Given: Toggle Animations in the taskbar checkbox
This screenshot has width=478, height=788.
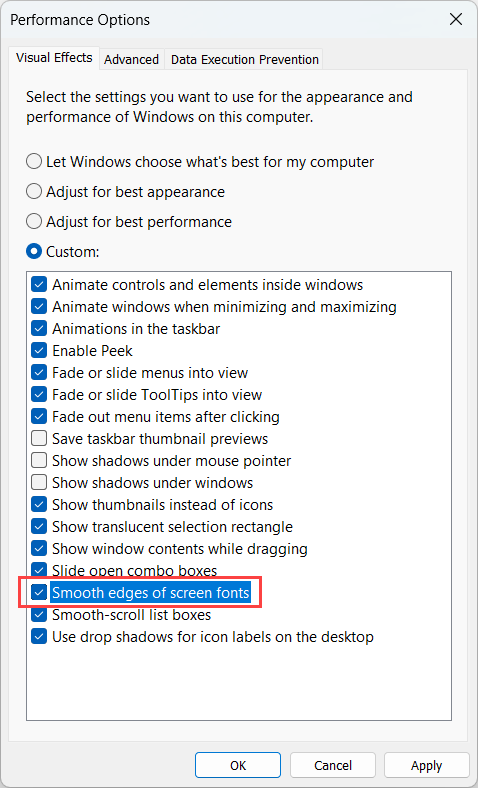Looking at the screenshot, I should tap(39, 329).
